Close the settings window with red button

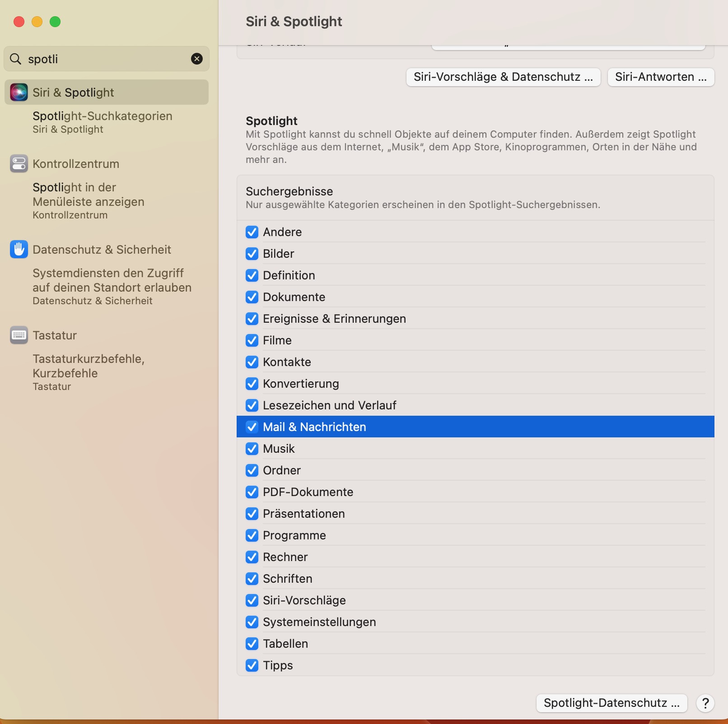(x=19, y=22)
